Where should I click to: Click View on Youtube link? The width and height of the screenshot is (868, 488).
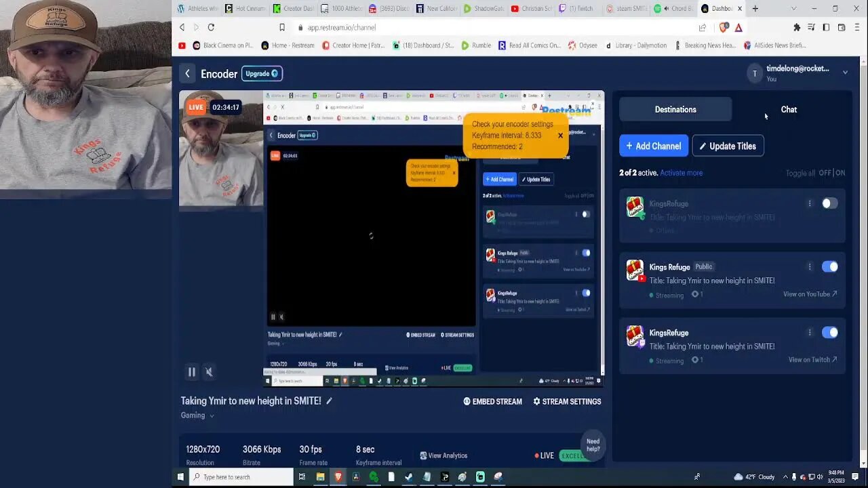coord(810,294)
